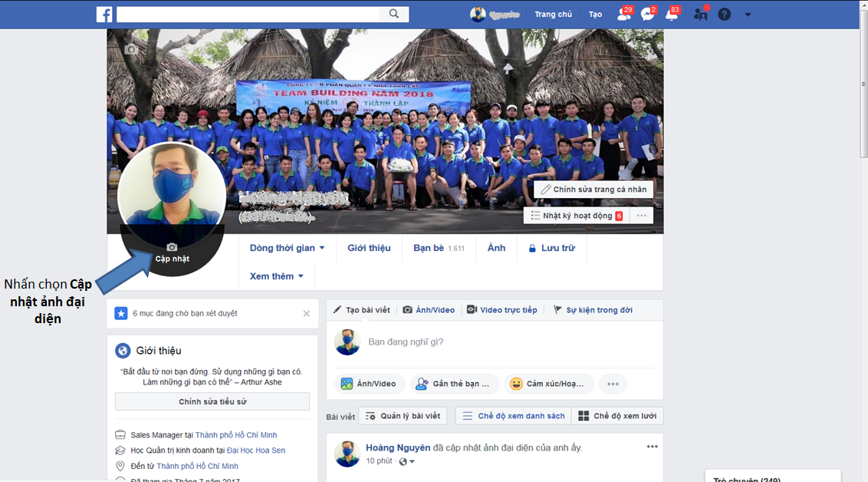This screenshot has height=482, width=868.
Task: Open notifications bell icon
Action: pos(672,14)
